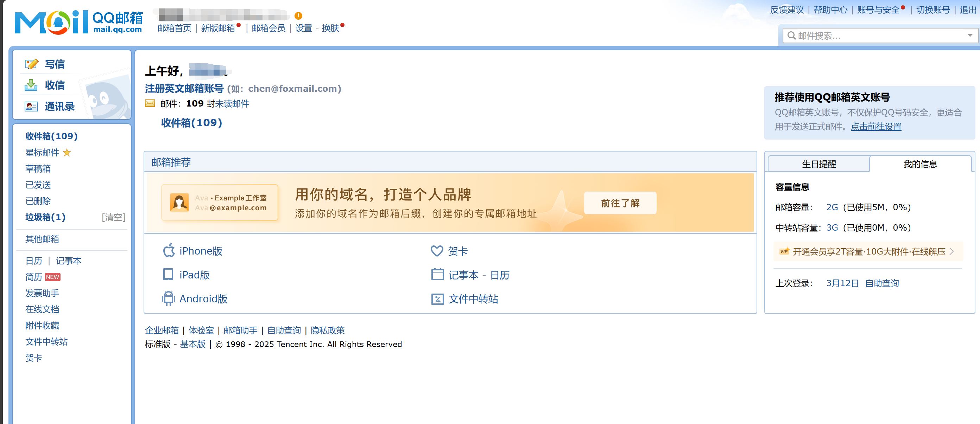Screen dimensions: 980x424
Task: Click 反馈建议 at top right
Action: tap(787, 10)
